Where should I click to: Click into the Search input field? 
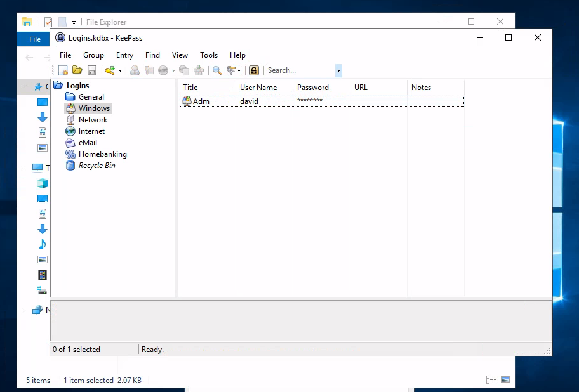[298, 70]
